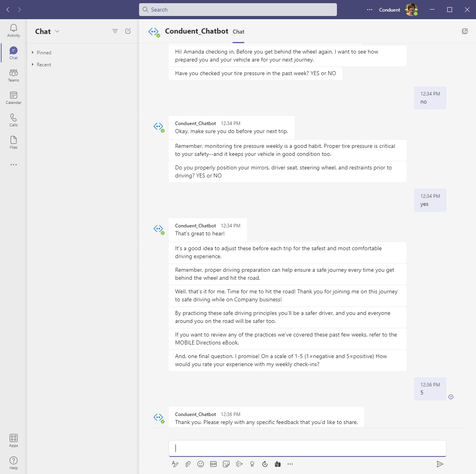
Task: Attach a file with the paperclip
Action: [188, 464]
